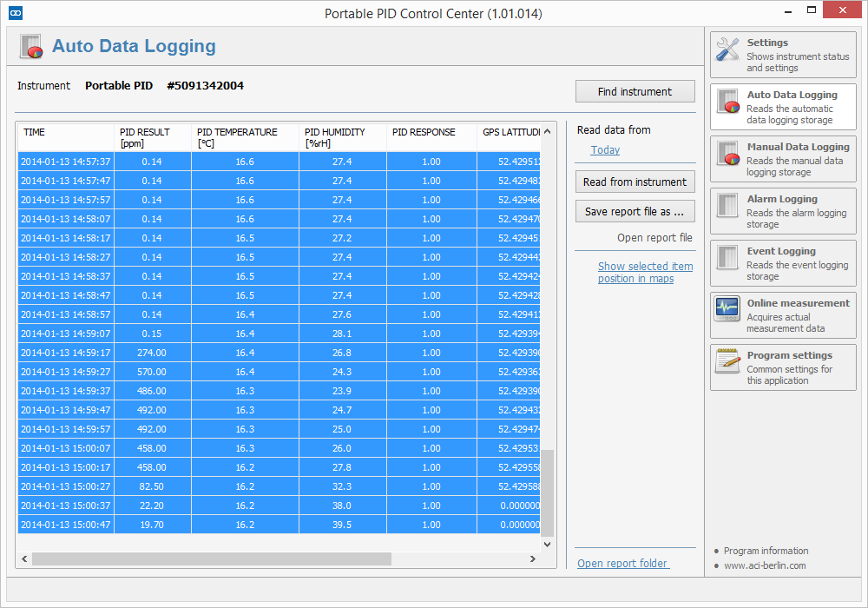Open Settings via the wrench icon

[x=727, y=50]
